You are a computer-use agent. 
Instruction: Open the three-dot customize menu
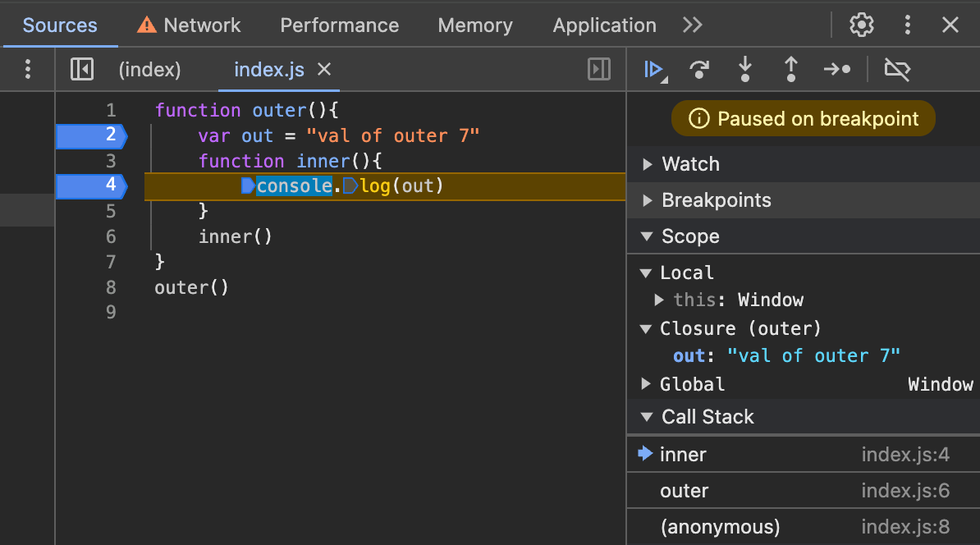coord(908,25)
